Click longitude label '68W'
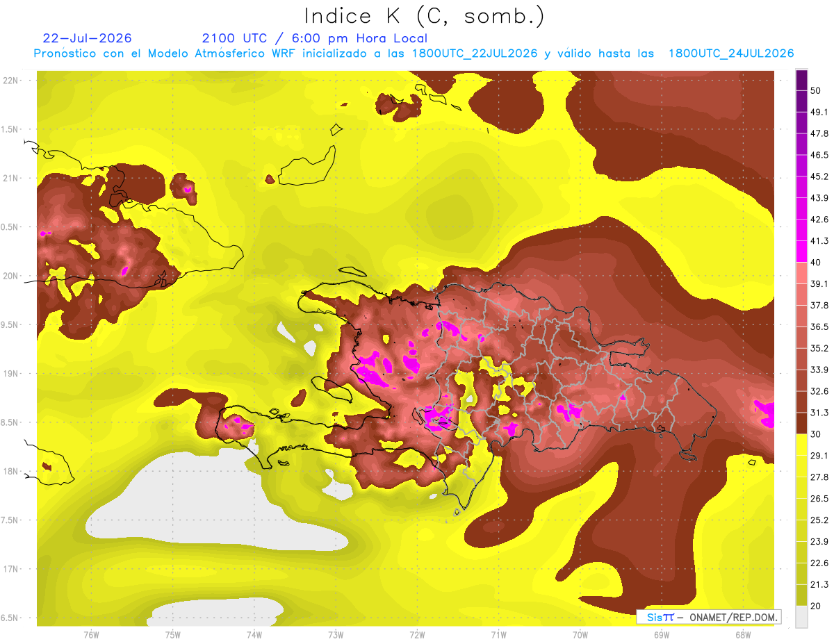Screen dimensions: 834x644 coord(743,634)
